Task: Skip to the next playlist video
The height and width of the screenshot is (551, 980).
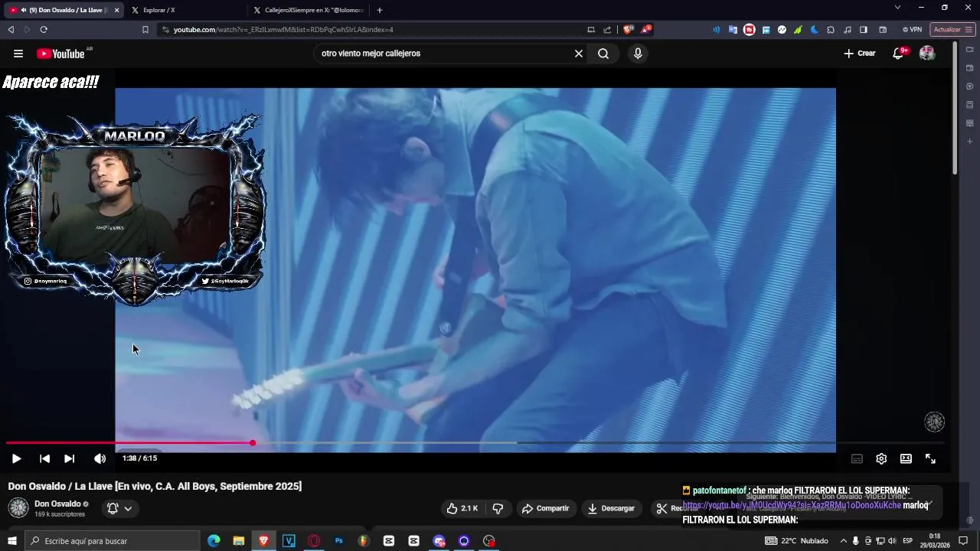Action: 69,458
